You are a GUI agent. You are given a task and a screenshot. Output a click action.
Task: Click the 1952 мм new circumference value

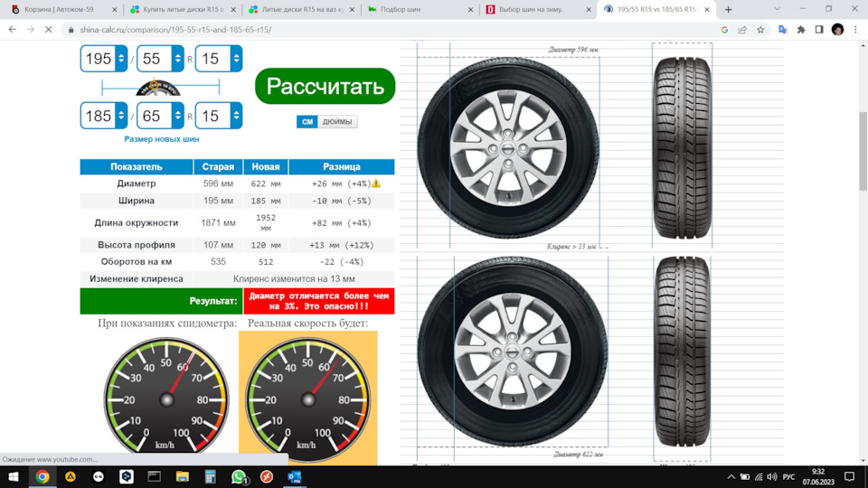[266, 222]
